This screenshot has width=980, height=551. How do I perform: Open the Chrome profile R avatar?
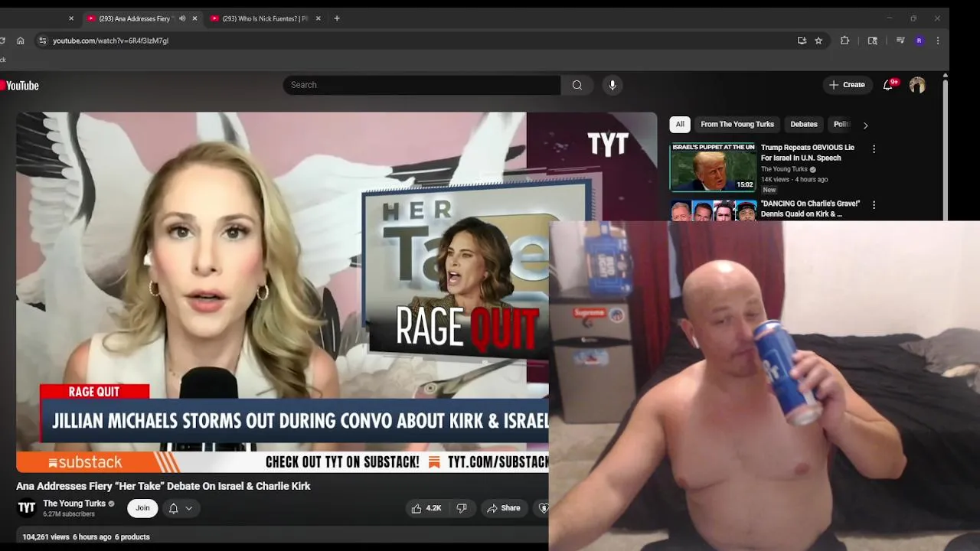920,41
